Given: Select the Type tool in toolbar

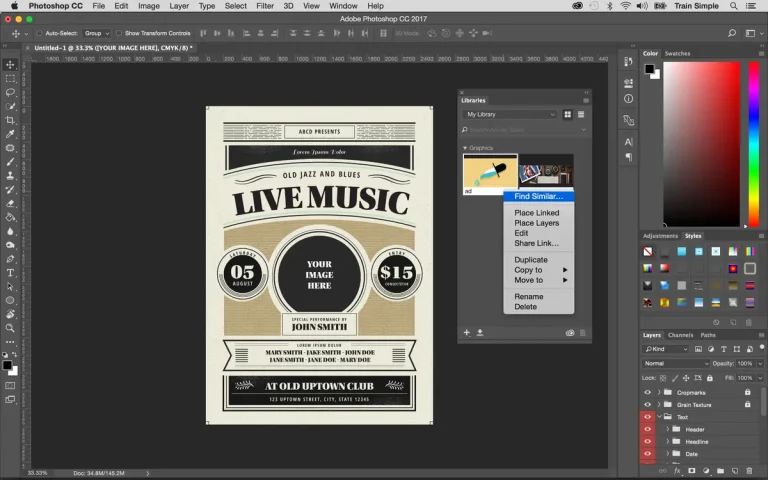Looking at the screenshot, I should click(10, 272).
